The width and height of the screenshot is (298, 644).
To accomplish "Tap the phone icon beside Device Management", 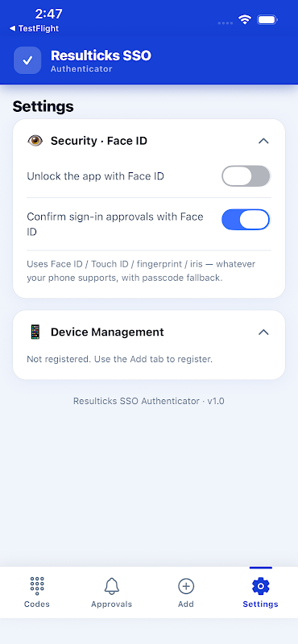I will (35, 332).
